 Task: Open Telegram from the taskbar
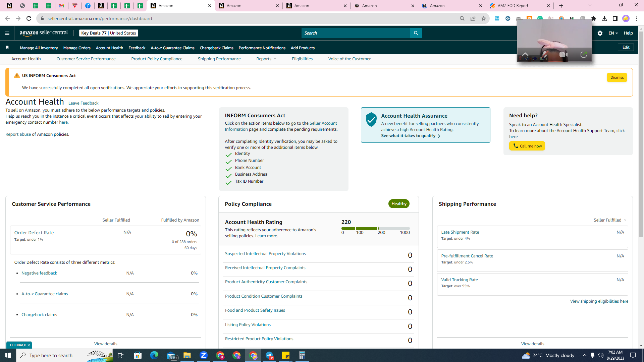[x=269, y=355]
